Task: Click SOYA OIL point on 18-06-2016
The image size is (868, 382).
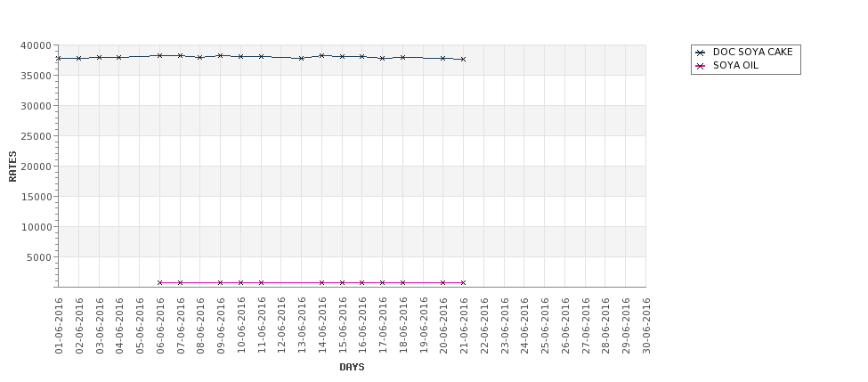Action: click(402, 282)
